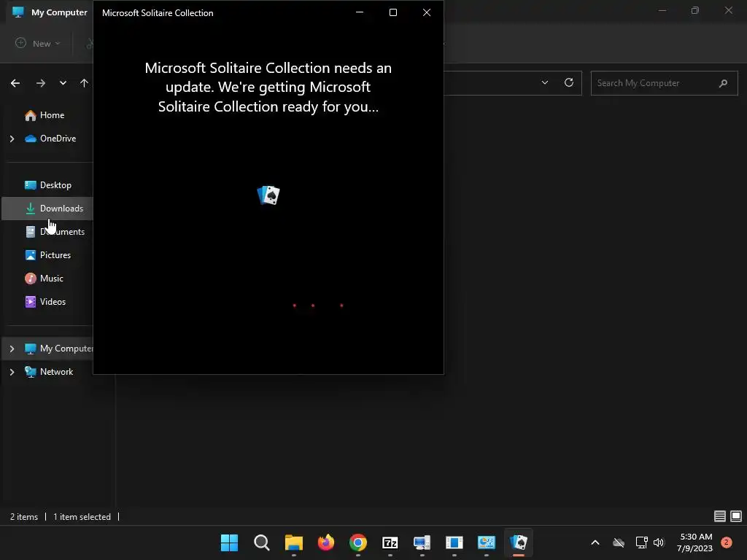
Task: Click the Search My Computer field
Action: point(664,83)
